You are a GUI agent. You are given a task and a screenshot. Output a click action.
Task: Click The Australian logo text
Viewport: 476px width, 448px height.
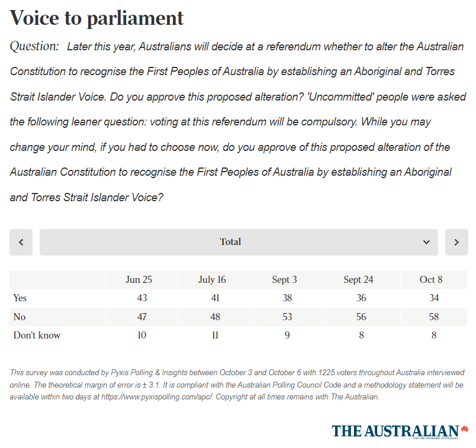pyautogui.click(x=395, y=431)
